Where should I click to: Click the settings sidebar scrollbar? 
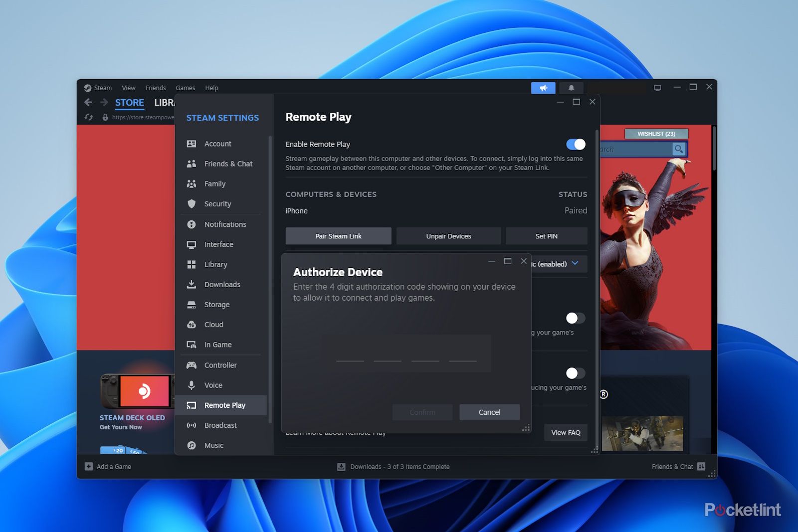(x=270, y=279)
